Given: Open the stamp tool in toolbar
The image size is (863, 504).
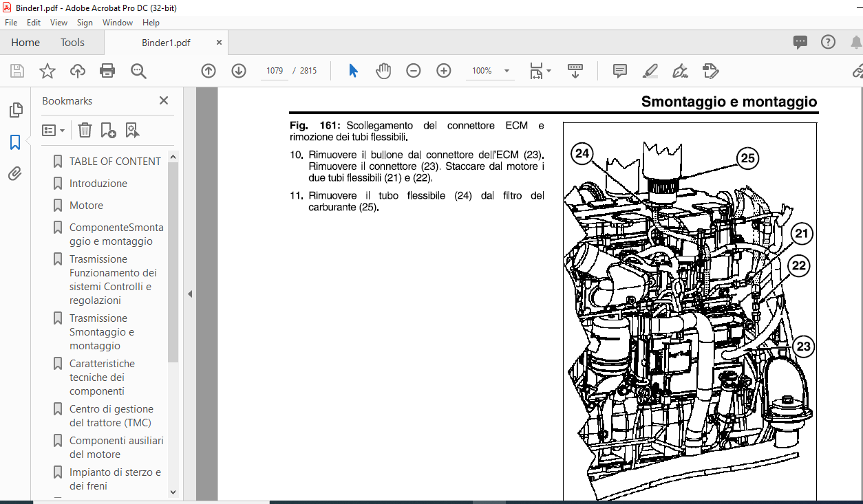Looking at the screenshot, I should (711, 71).
